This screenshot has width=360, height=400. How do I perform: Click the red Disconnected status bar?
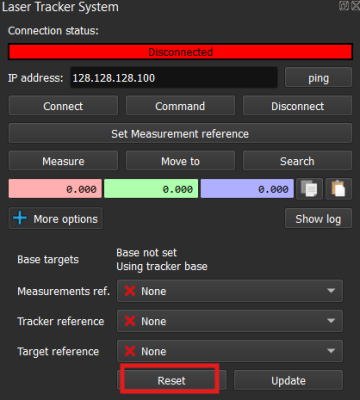(180, 52)
